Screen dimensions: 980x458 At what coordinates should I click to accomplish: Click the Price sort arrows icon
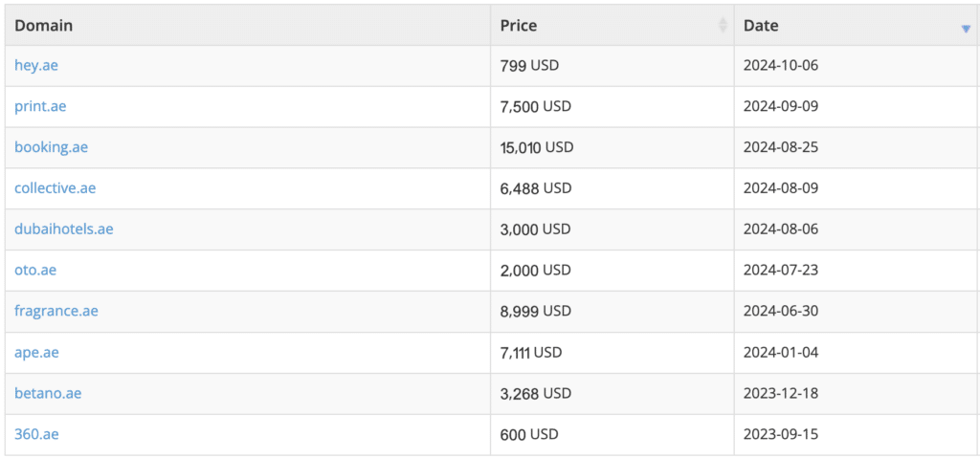pos(723,26)
